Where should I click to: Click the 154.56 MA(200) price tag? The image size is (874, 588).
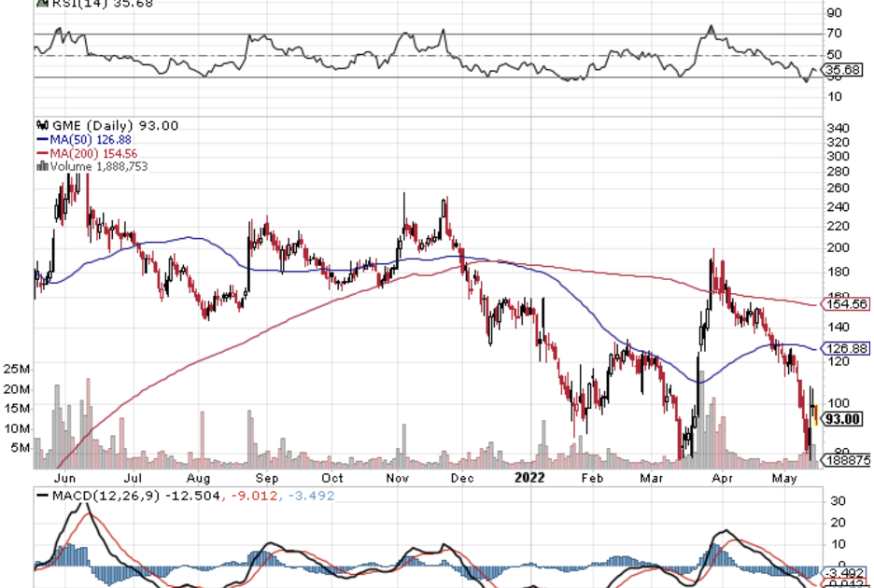[843, 304]
